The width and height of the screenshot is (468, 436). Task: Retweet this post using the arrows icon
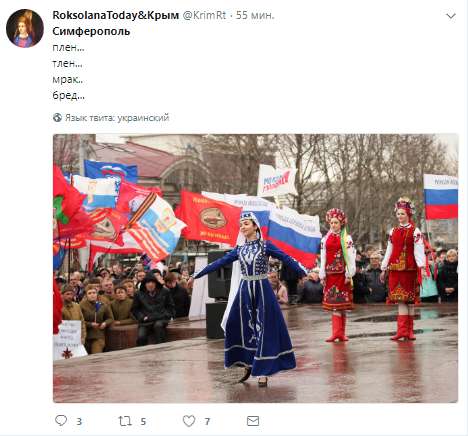125,421
